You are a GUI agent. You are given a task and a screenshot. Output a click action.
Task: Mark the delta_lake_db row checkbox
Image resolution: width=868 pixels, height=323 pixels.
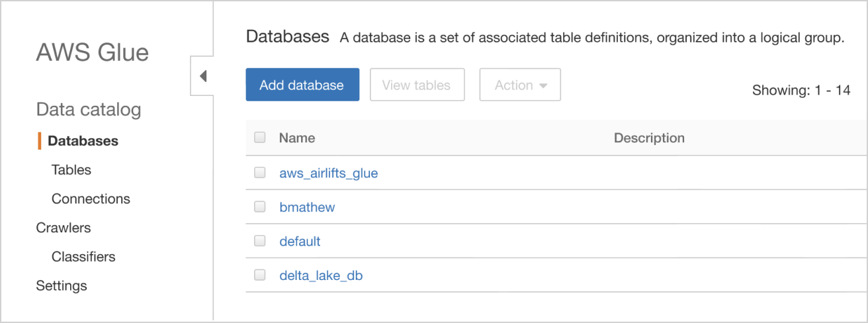pyautogui.click(x=260, y=275)
